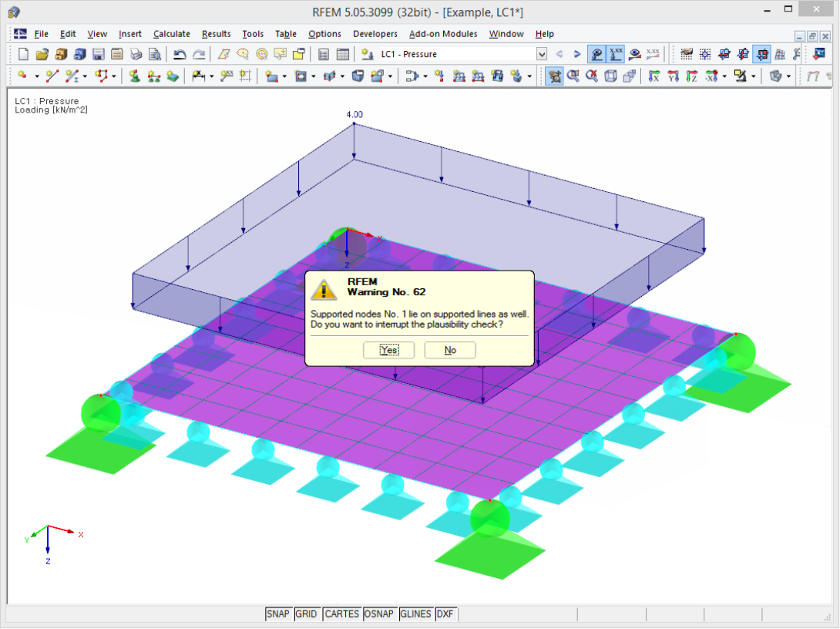Viewport: 840px width, 629px height.
Task: Toggle show results eye icon
Action: (x=635, y=54)
